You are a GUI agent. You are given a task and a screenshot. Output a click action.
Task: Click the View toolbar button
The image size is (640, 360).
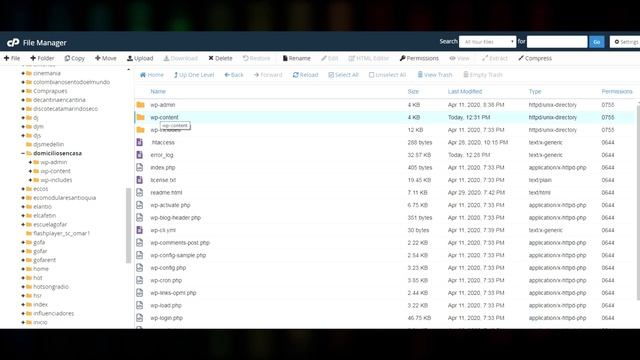(x=460, y=58)
